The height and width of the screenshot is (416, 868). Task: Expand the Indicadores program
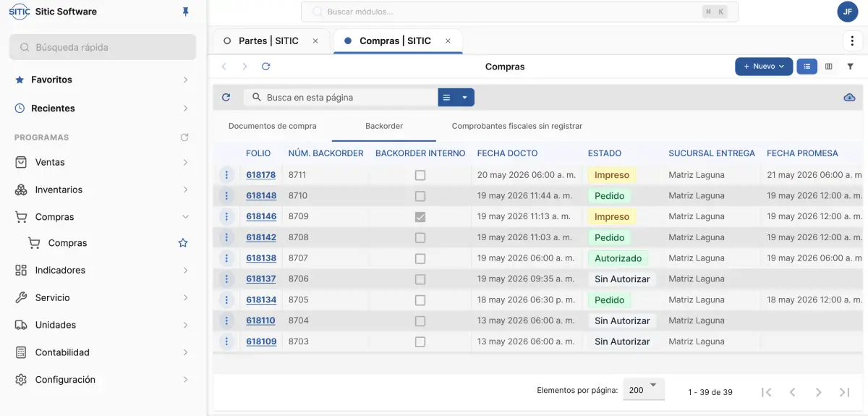(102, 270)
